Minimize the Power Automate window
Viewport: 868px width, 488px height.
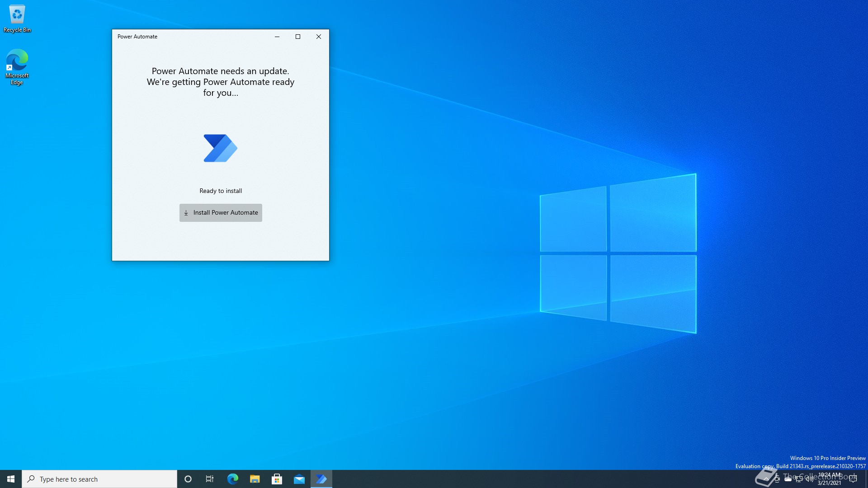(x=277, y=37)
